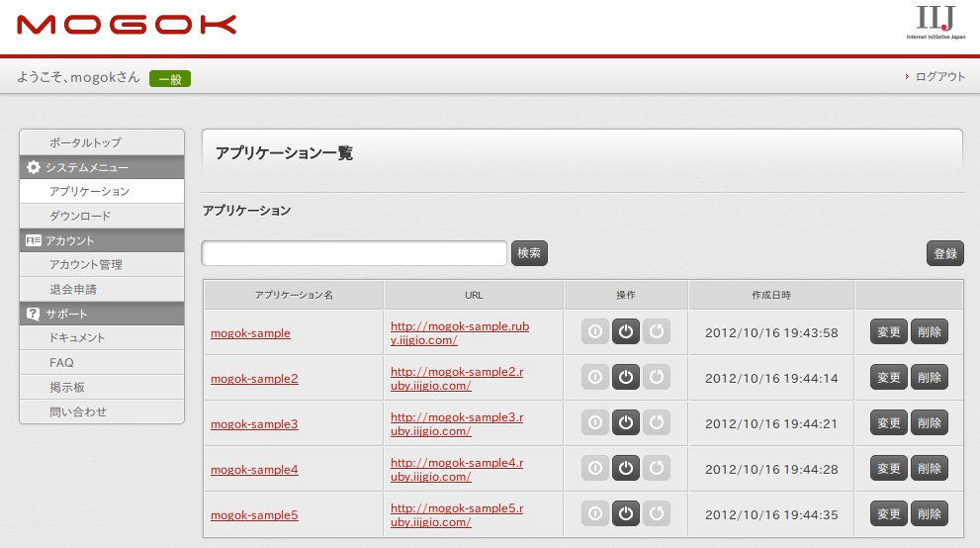This screenshot has width=980, height=548.
Task: Go to アカウント管理
Action: coord(102,264)
